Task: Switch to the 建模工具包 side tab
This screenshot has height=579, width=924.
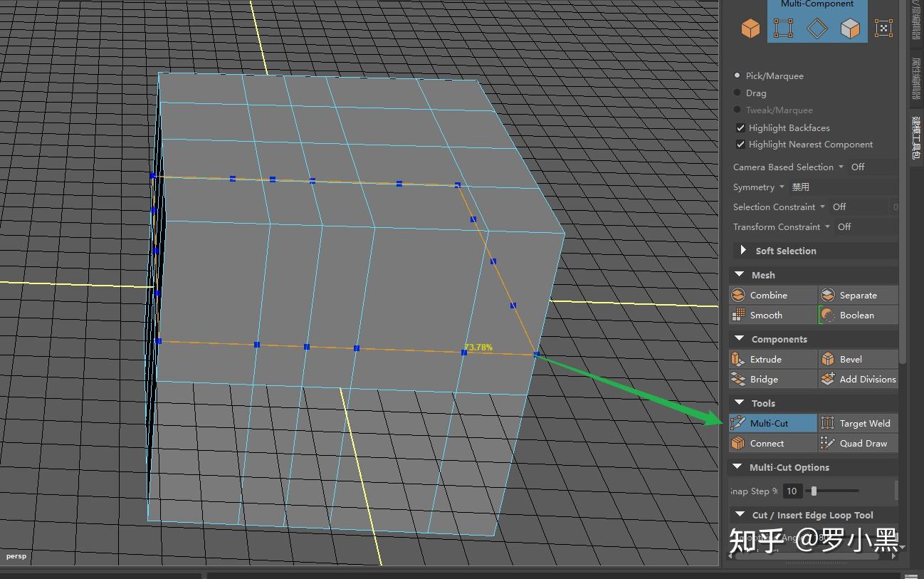Action: (916, 139)
